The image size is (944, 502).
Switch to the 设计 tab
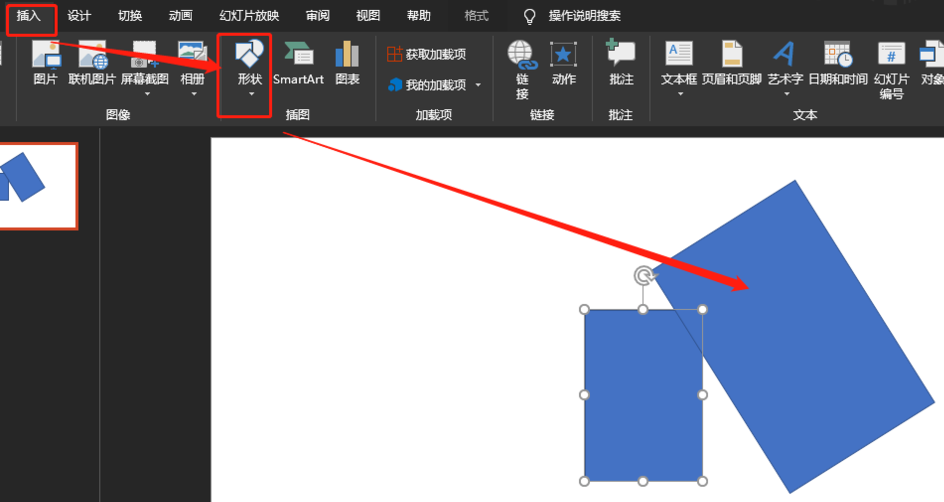[x=79, y=16]
